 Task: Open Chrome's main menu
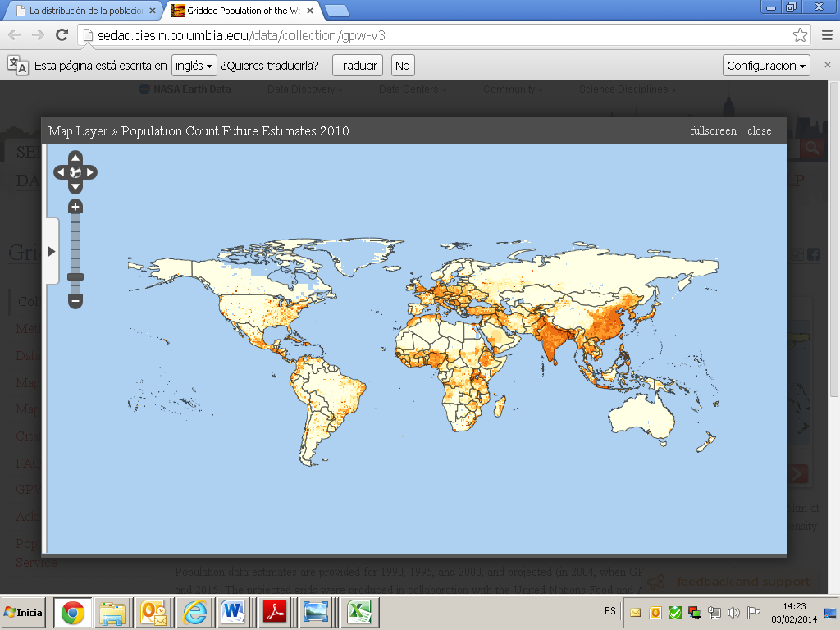825,34
